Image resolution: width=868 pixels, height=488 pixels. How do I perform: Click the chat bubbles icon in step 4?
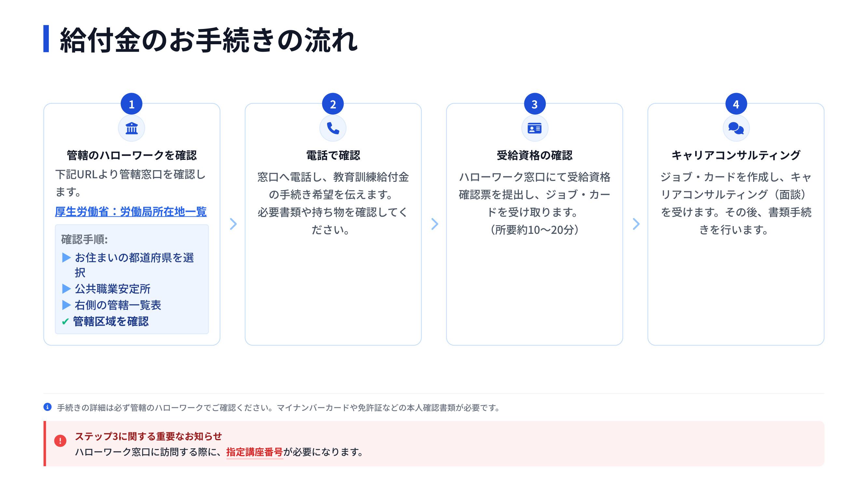click(x=736, y=128)
